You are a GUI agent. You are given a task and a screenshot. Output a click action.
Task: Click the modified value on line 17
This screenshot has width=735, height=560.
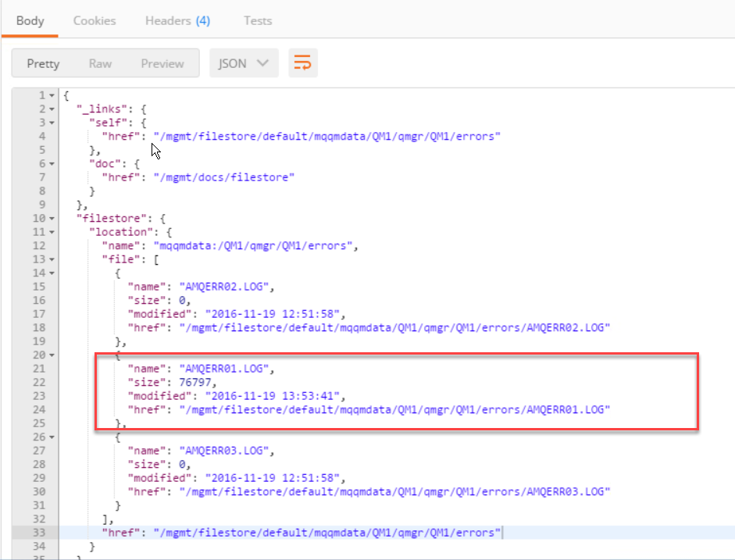pos(273,314)
